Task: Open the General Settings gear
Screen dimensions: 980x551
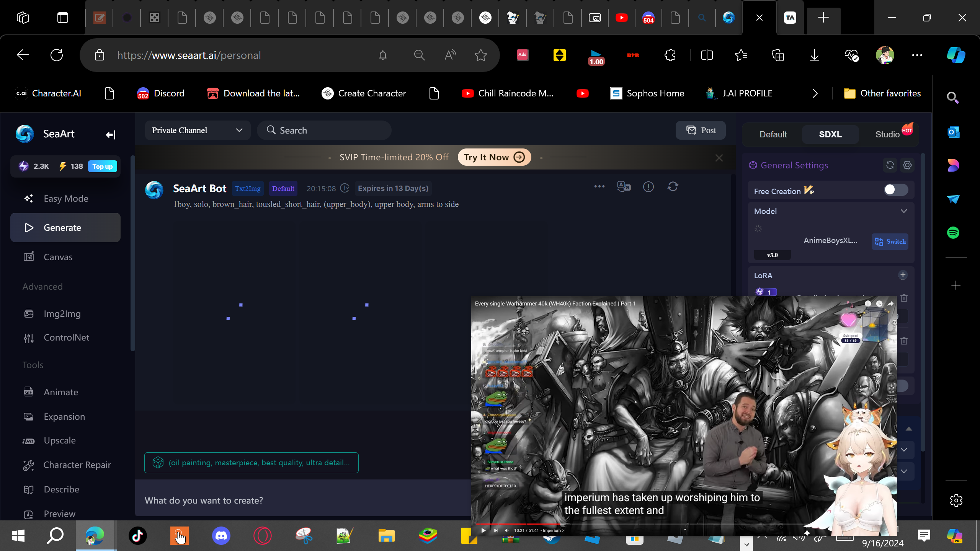Action: coord(907,165)
